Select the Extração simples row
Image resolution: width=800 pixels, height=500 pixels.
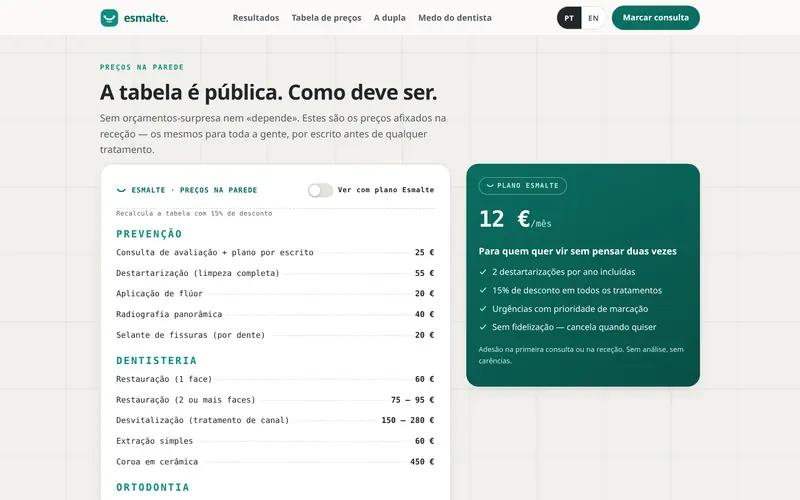click(x=275, y=441)
